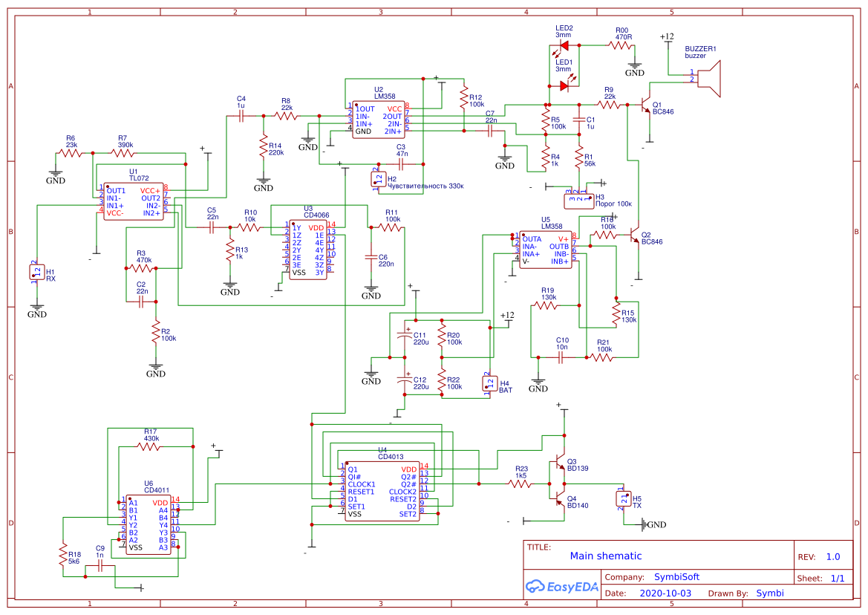Select the H5 TX connector symbol
Viewport: 868px width, 615px height.
(x=622, y=500)
